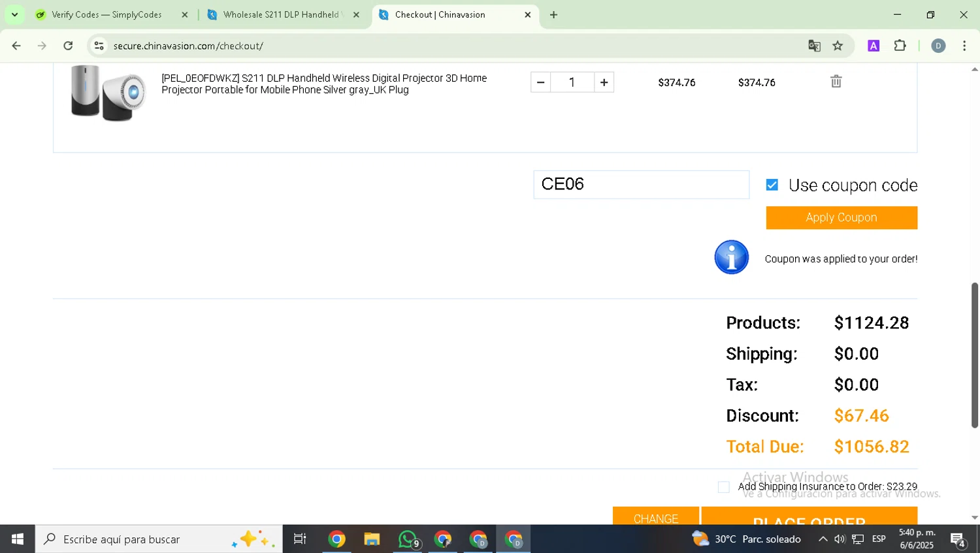Screen dimensions: 980x553
Task: Click the Coupon was applied to your order message
Action: click(x=841, y=259)
